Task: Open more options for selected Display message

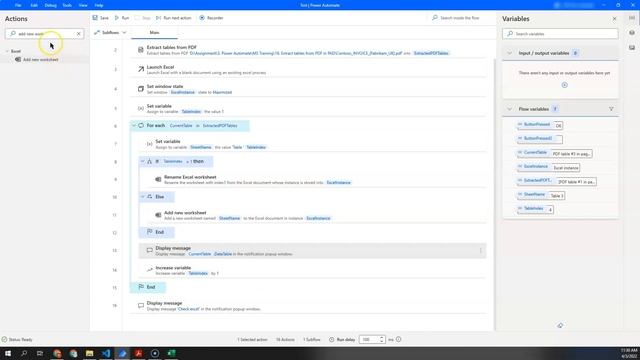Action: [x=480, y=251]
